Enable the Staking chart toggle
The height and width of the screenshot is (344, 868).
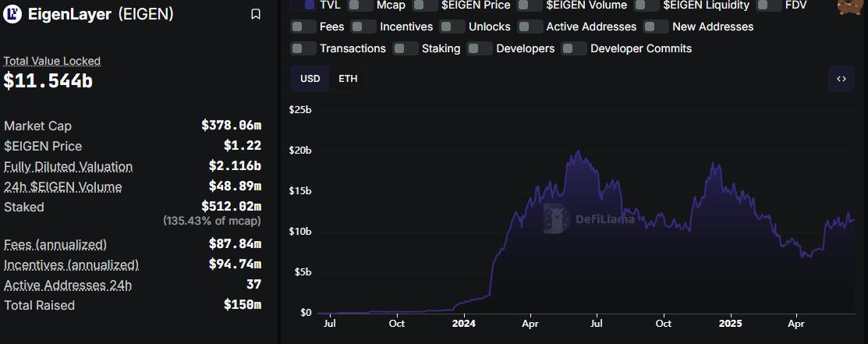406,48
